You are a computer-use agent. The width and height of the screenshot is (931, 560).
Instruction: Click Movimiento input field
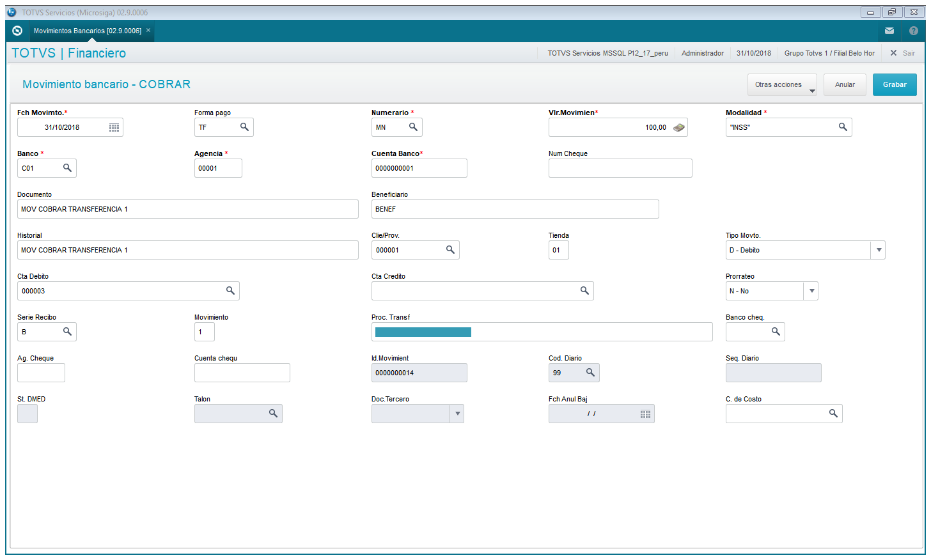pyautogui.click(x=204, y=332)
